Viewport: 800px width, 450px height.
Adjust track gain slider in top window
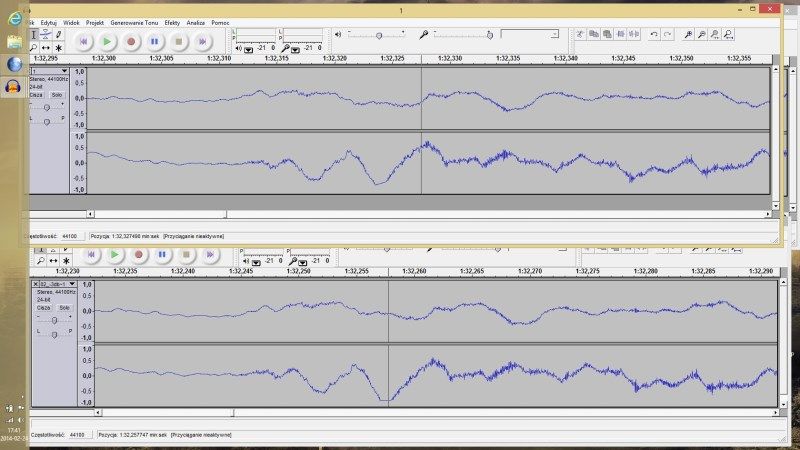point(46,107)
